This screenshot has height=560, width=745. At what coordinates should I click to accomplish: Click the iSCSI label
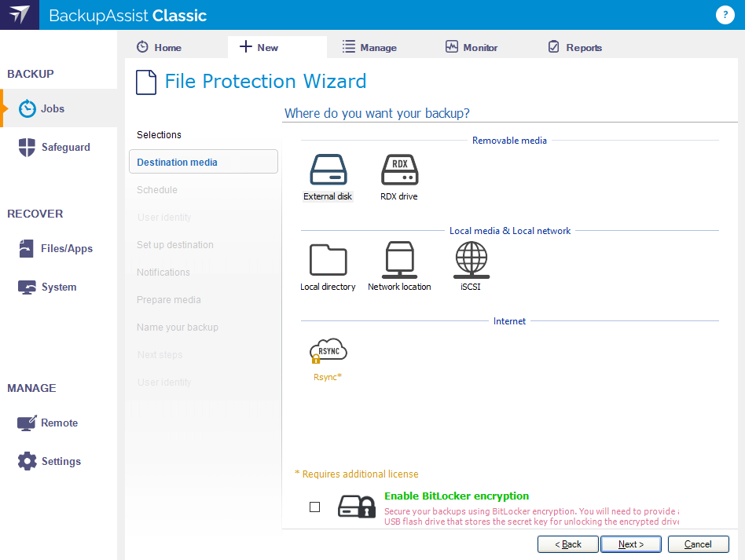(x=471, y=287)
